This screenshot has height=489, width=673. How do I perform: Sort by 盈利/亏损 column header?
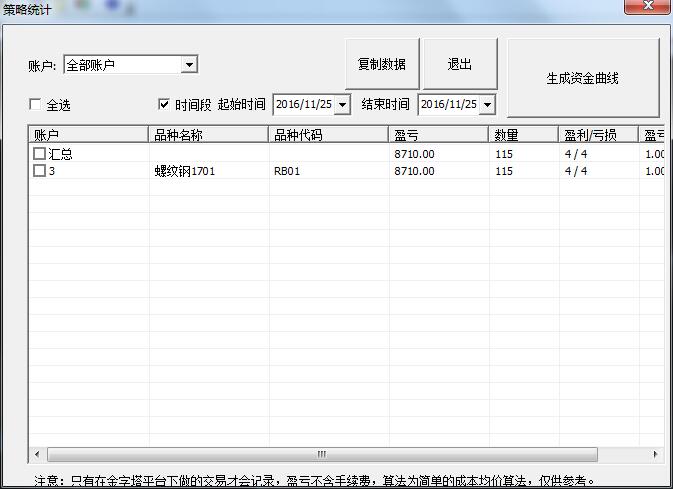[x=597, y=135]
